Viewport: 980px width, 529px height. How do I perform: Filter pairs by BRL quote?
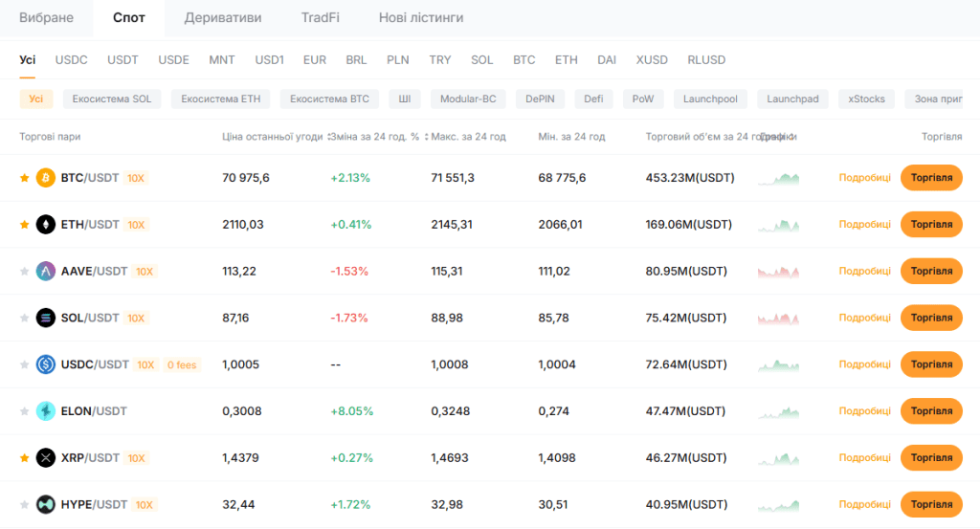click(356, 60)
